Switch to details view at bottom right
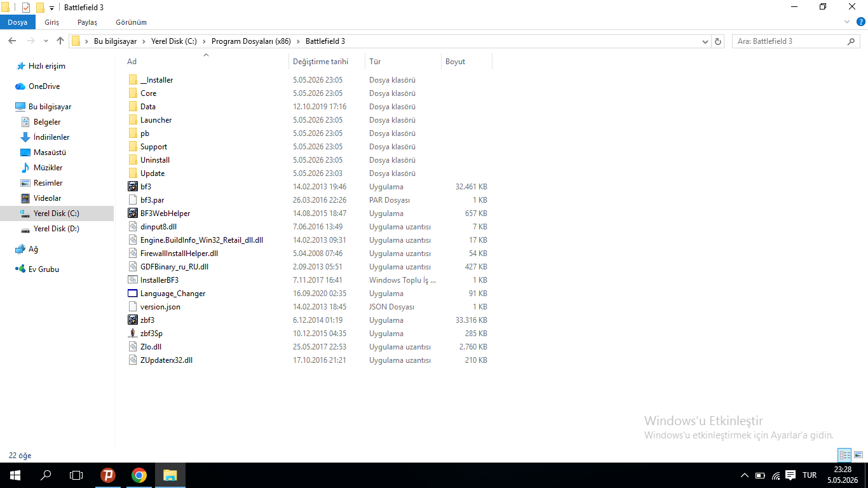The image size is (868, 488). coord(844,455)
